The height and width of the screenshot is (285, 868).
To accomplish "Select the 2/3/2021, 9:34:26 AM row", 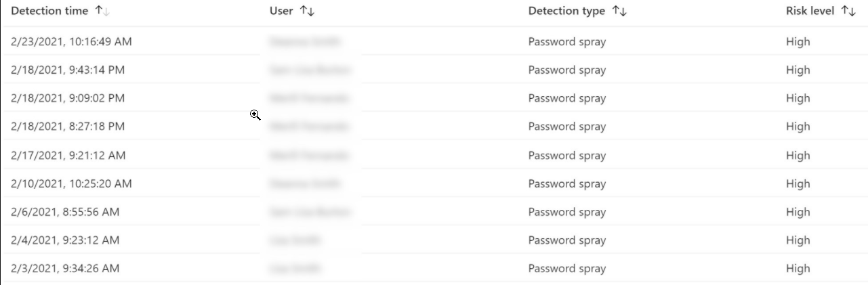I will point(65,269).
